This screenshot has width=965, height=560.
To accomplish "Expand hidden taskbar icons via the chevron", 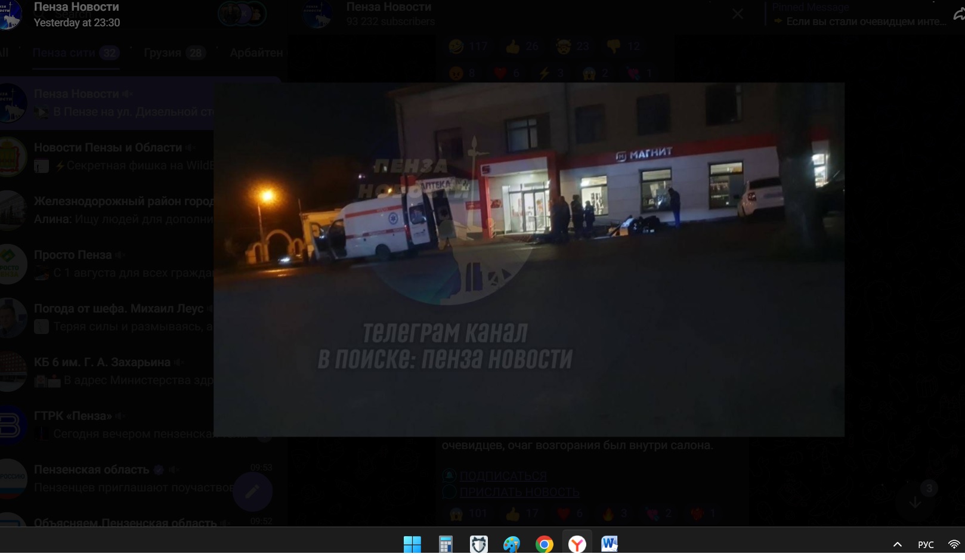I will (x=897, y=544).
